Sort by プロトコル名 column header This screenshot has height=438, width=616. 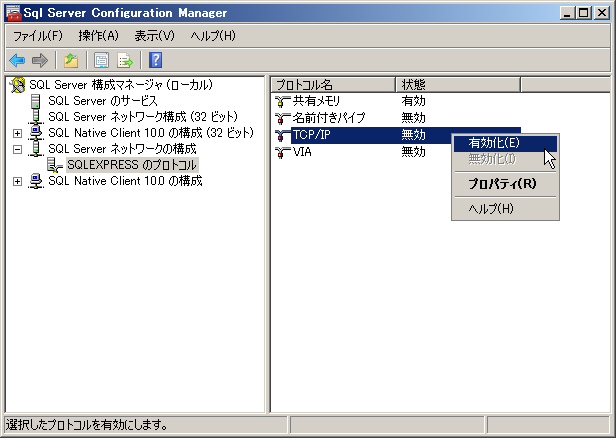click(333, 84)
